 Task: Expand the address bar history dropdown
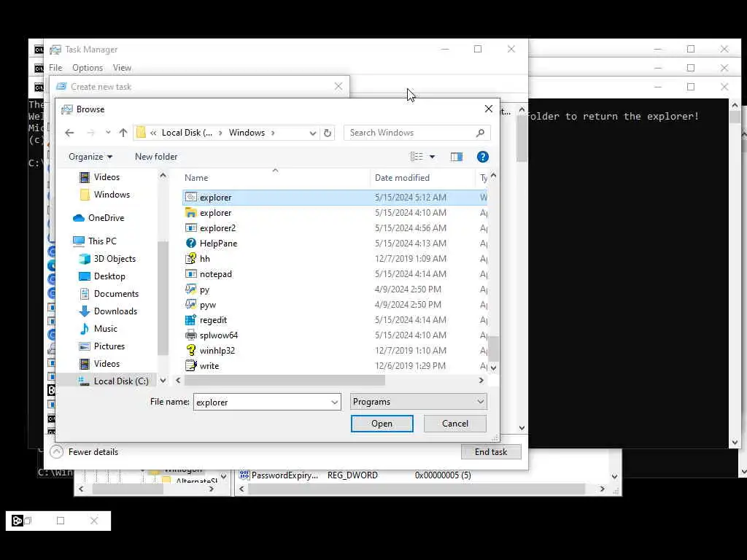[312, 133]
